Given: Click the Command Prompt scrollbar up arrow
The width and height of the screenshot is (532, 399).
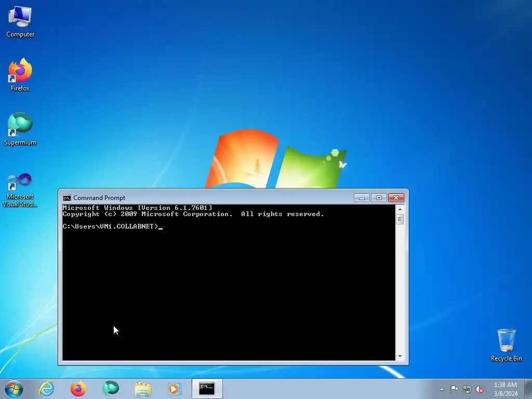Looking at the screenshot, I should pos(400,209).
